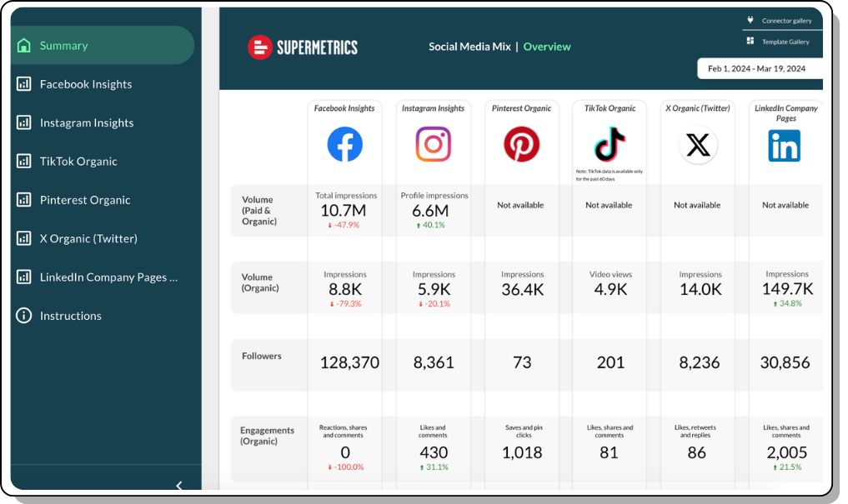Click the Instructions info icon

click(x=24, y=316)
